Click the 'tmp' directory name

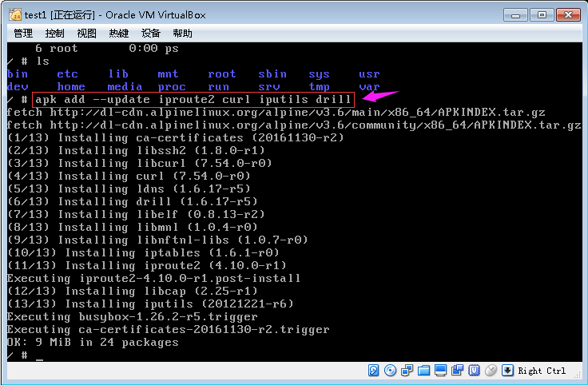pos(319,87)
